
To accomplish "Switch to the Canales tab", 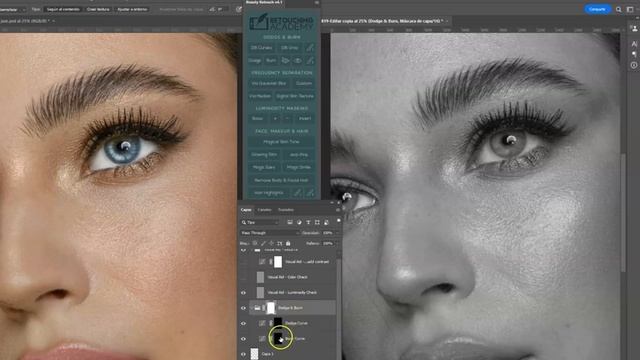I will [x=264, y=210].
